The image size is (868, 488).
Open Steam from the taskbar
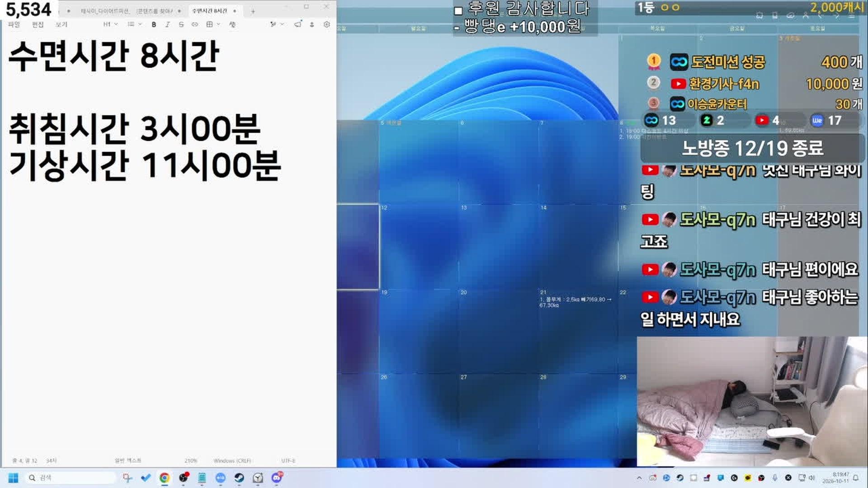click(239, 478)
